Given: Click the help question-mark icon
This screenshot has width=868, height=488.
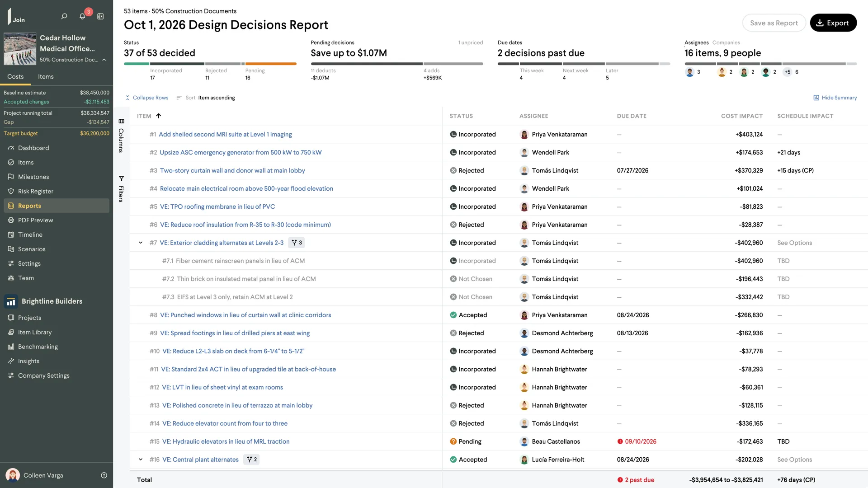Looking at the screenshot, I should click(x=104, y=475).
